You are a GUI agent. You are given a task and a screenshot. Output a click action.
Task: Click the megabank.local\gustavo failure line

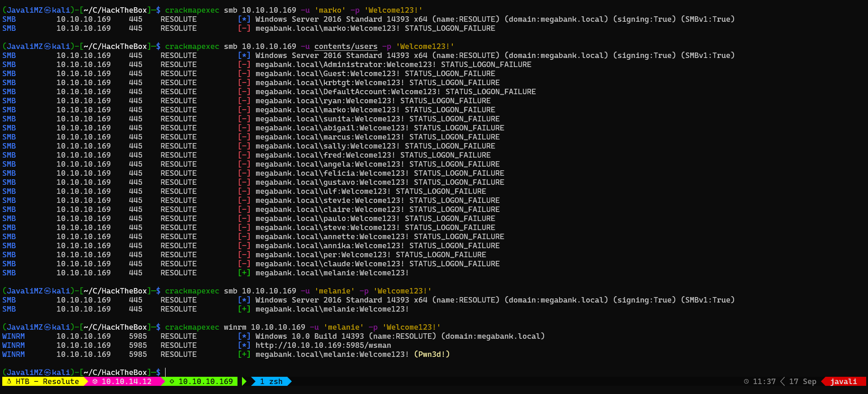coord(380,182)
